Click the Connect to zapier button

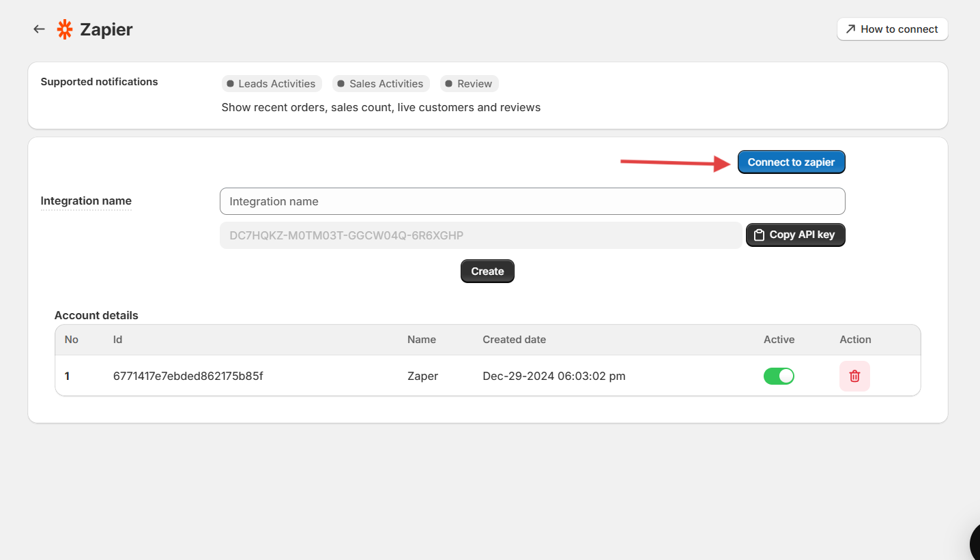click(791, 162)
